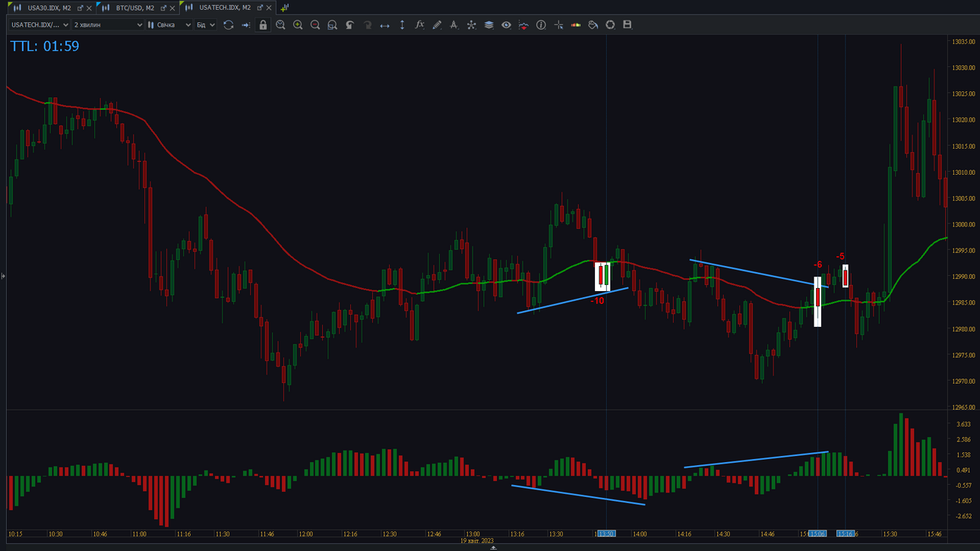Screen dimensions: 980x551
Task: Close the USATECH.IDX, M2 tab
Action: (270, 8)
